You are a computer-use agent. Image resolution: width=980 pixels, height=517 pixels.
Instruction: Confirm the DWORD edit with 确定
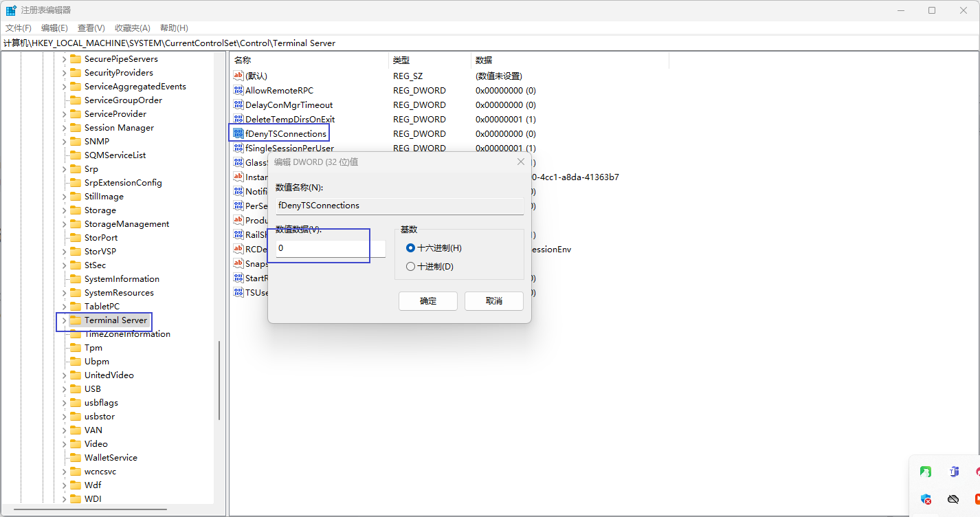coord(428,301)
